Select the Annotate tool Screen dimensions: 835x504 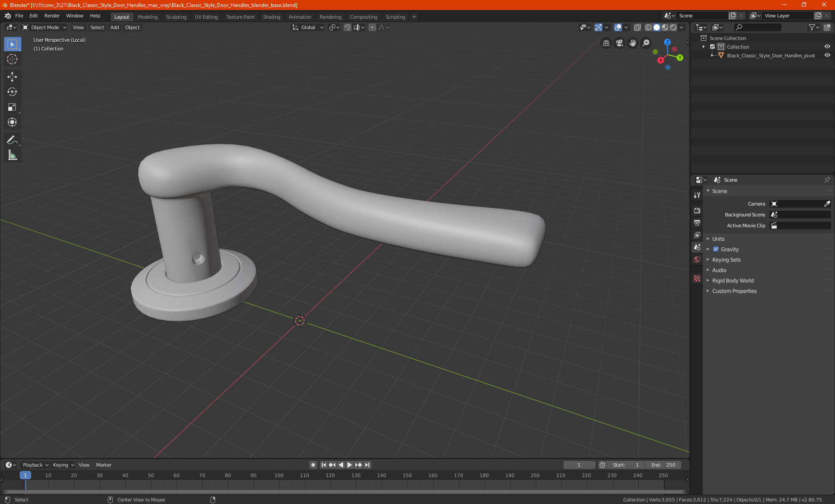(x=12, y=140)
